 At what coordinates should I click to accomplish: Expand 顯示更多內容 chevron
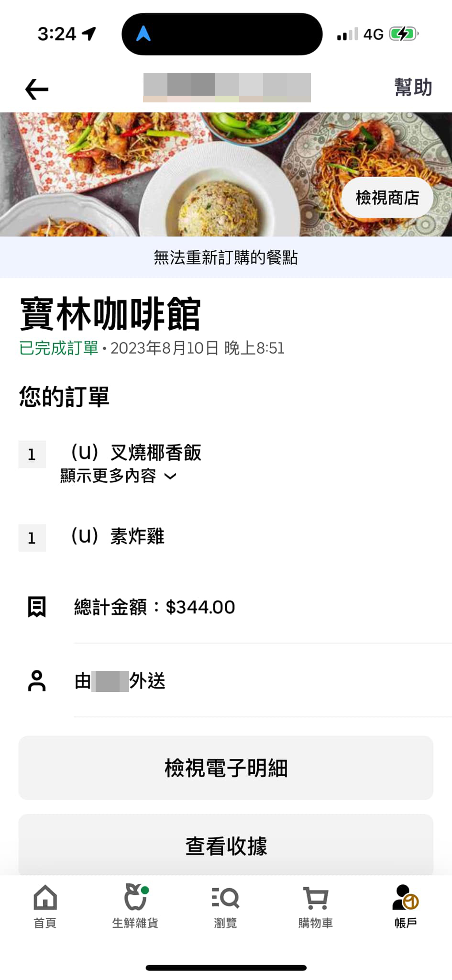[170, 476]
